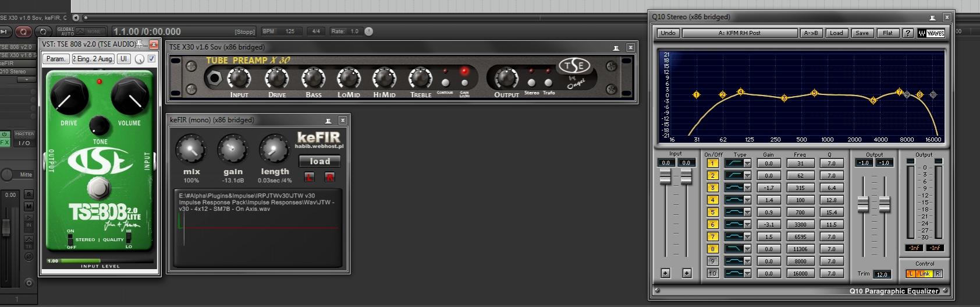Click Q10 left output fader handle
The image size is (980, 307).
coord(863,204)
